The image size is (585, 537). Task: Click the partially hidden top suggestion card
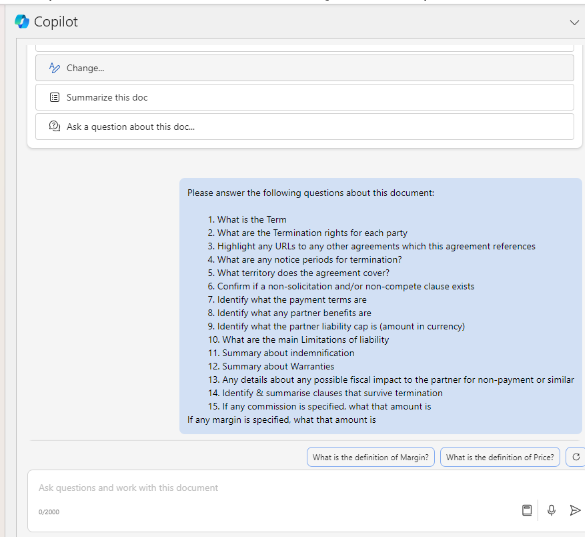[x=304, y=48]
